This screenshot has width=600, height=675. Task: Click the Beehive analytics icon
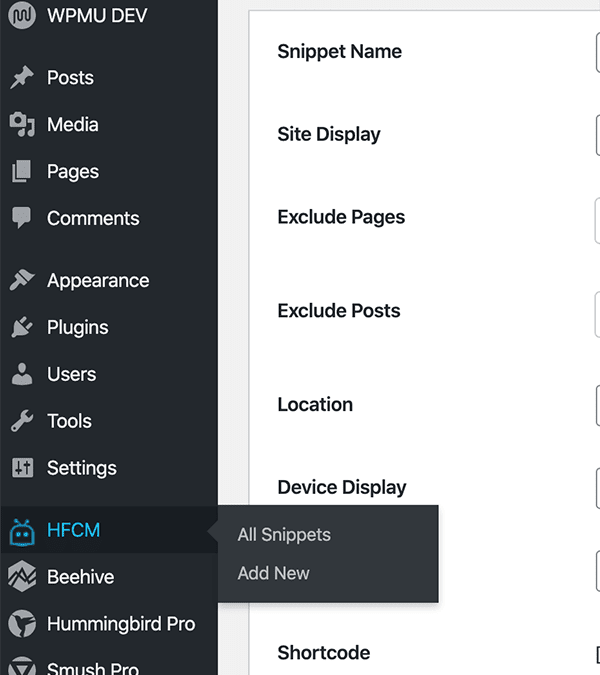(x=22, y=576)
